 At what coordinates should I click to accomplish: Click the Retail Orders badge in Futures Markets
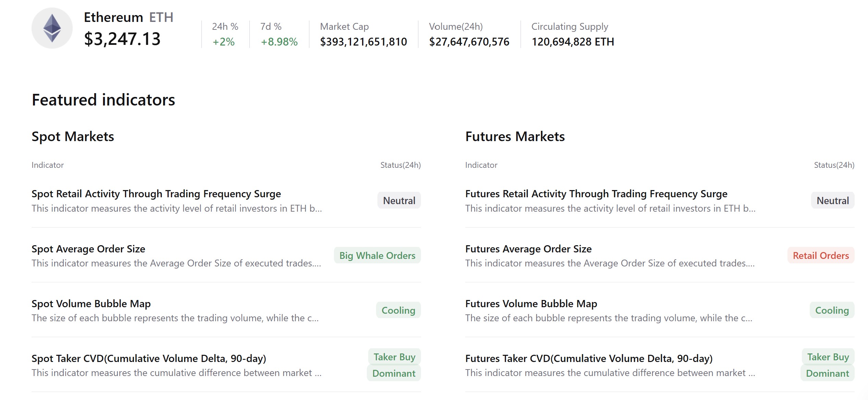coord(820,255)
